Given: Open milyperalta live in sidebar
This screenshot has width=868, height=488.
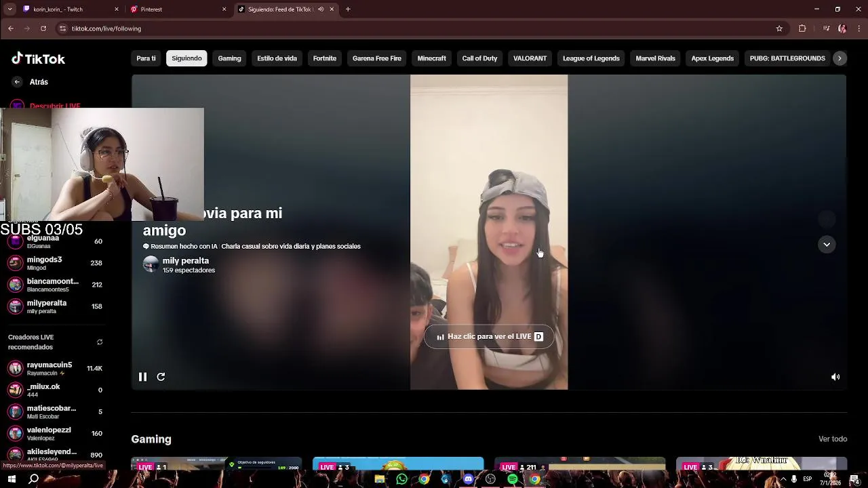Looking at the screenshot, I should [55, 306].
